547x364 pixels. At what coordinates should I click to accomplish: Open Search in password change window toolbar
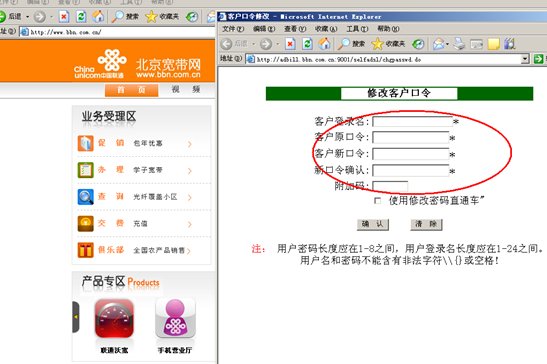pos(351,44)
